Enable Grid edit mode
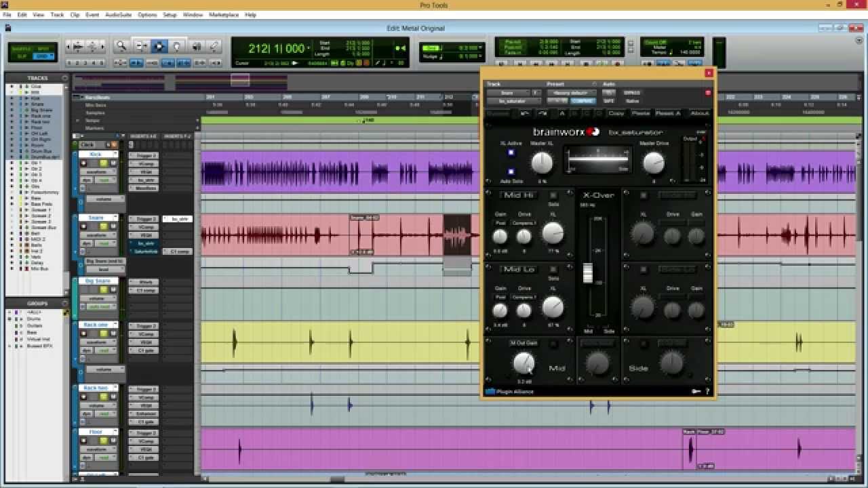The height and width of the screenshot is (488, 868). pyautogui.click(x=42, y=57)
